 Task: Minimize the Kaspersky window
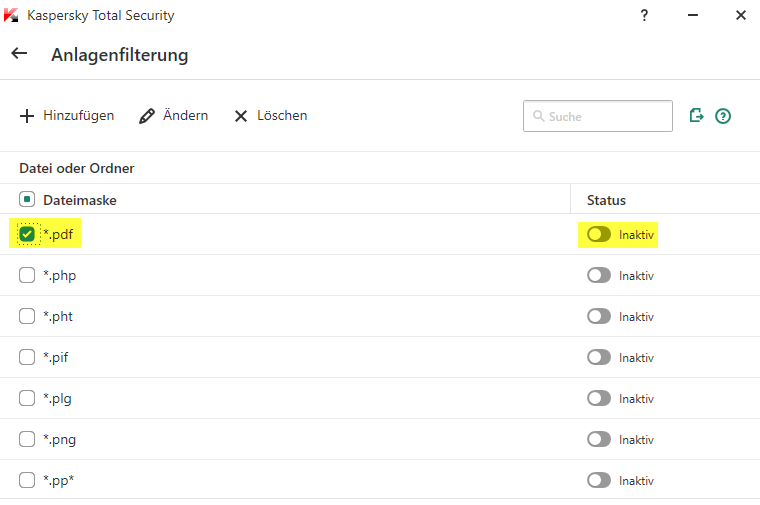(692, 15)
